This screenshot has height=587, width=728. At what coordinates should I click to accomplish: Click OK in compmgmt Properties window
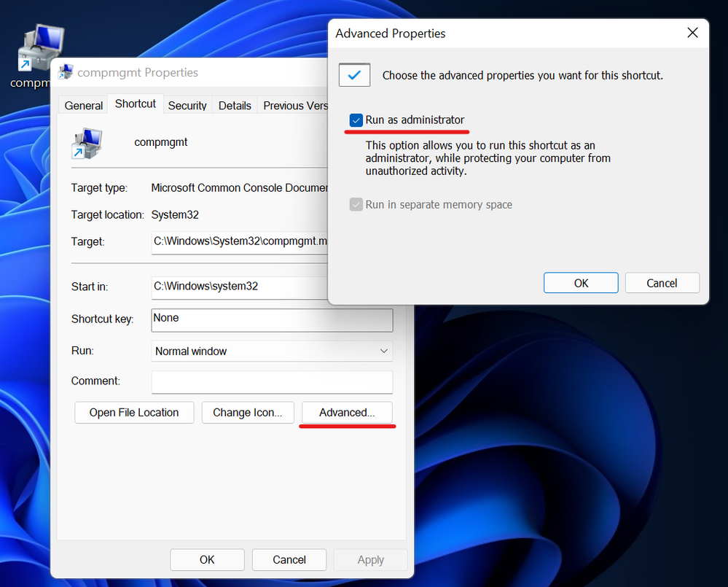point(207,559)
